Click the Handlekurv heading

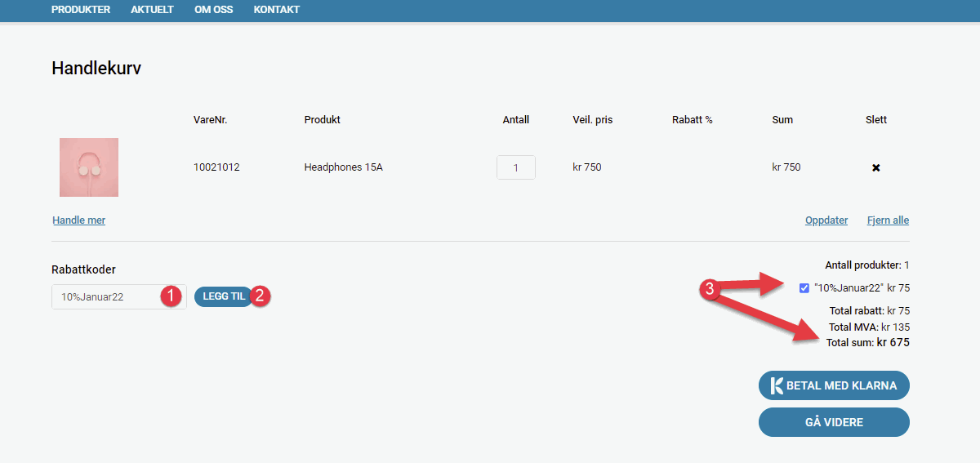96,69
